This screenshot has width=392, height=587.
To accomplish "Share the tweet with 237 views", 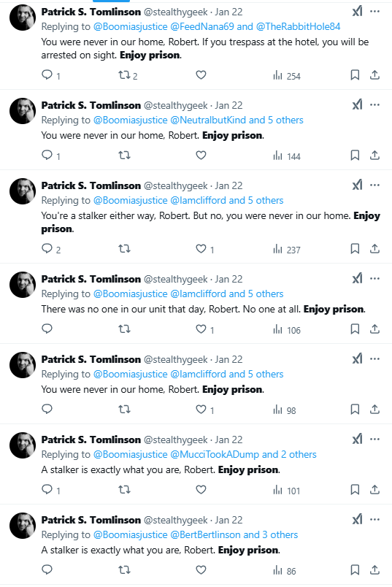I will tap(374, 248).
